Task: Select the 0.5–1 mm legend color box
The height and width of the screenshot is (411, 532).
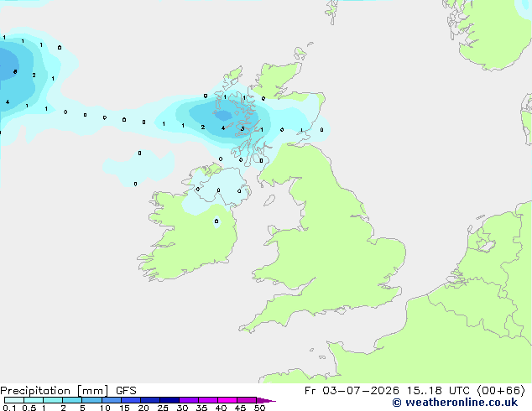Action: [x=34, y=400]
